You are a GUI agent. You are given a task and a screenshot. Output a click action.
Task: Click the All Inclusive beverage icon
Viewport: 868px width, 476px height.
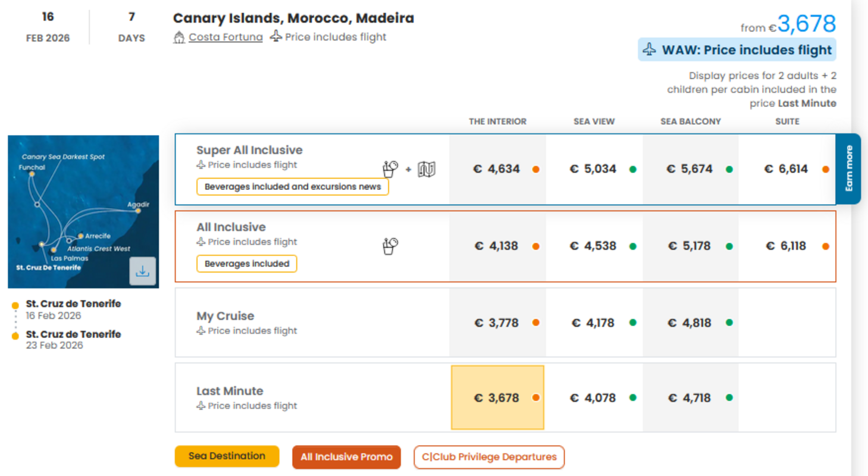click(x=390, y=246)
